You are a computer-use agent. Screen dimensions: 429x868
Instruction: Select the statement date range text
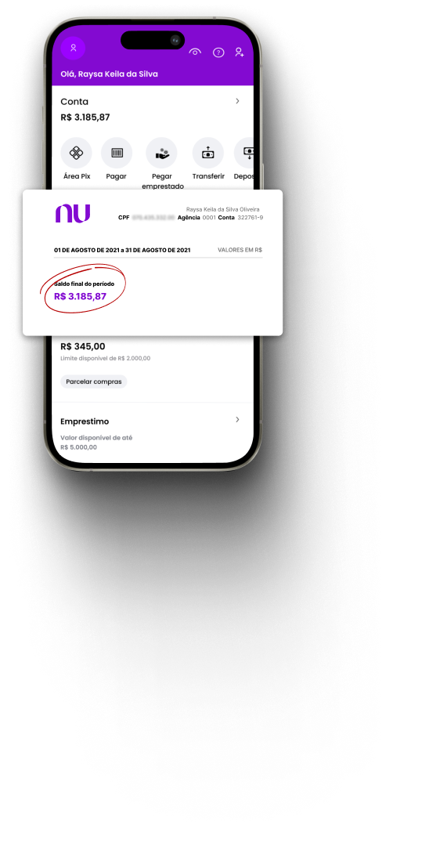point(122,250)
